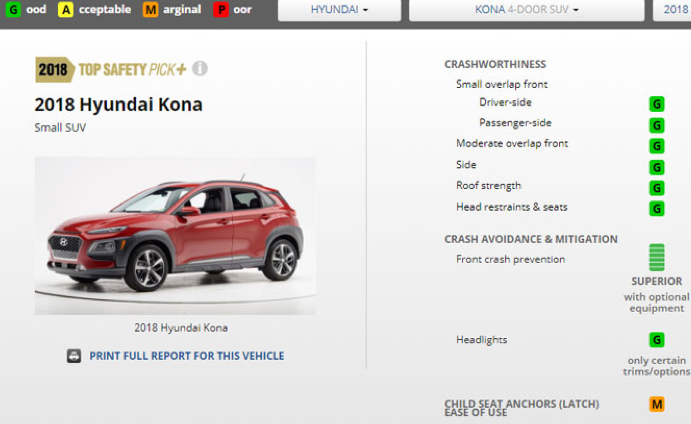691x424 pixels.
Task: Click the Headlights G rating icon
Action: tap(657, 340)
